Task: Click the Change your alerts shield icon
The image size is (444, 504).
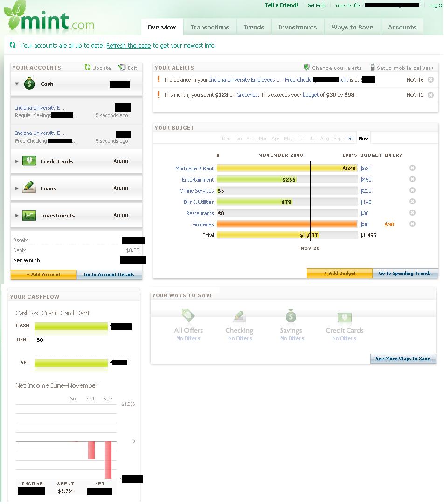Action: point(307,68)
